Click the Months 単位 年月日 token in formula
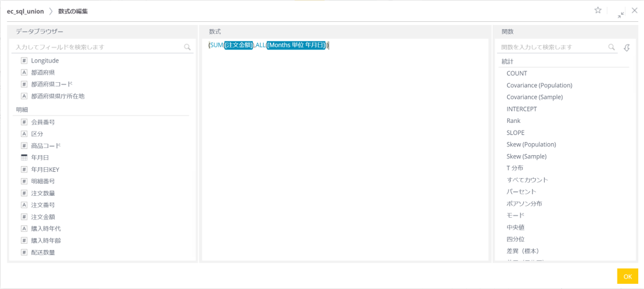 pos(296,45)
